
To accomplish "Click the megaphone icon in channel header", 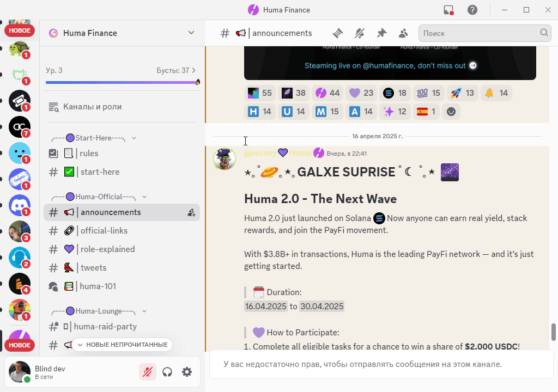I will coord(240,33).
